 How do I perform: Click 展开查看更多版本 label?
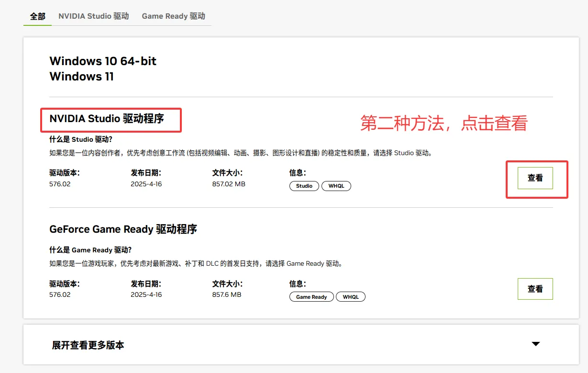pyautogui.click(x=88, y=345)
